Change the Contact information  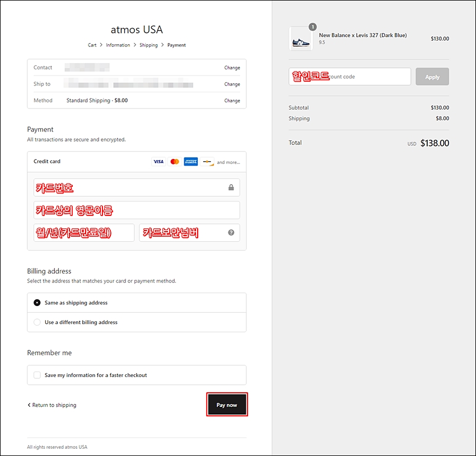point(232,68)
